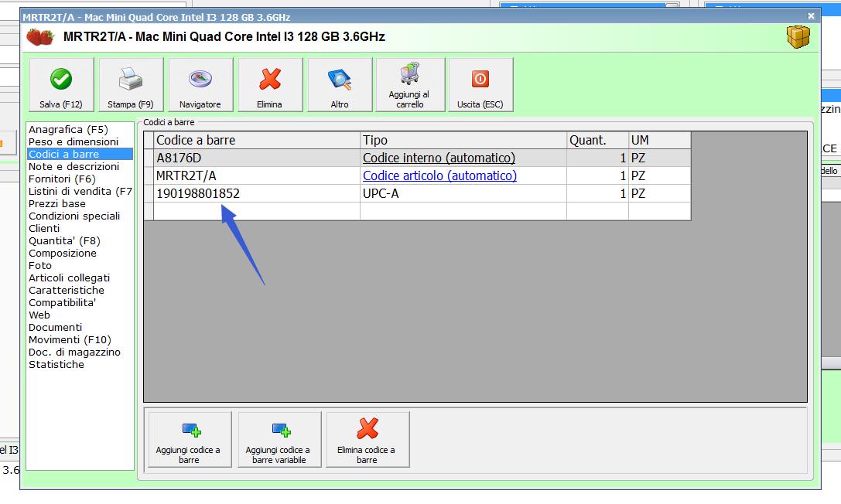Click the Codice interno (automatico) link
Screen dimensions: 841x504
click(439, 158)
